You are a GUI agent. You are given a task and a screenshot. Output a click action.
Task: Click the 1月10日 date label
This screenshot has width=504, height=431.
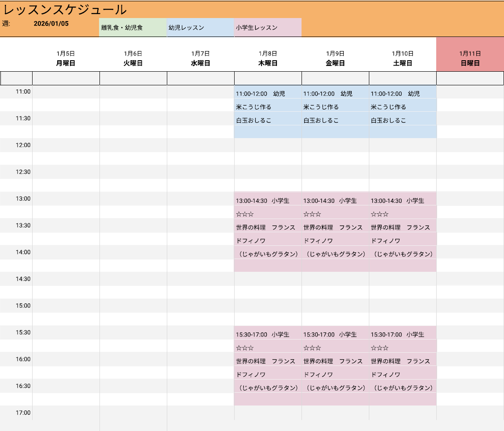pos(402,54)
